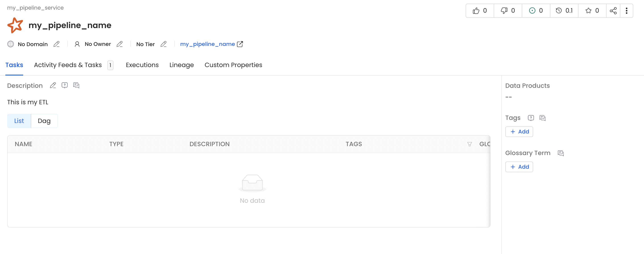
Task: Edit the No Owner field
Action: pyautogui.click(x=120, y=44)
